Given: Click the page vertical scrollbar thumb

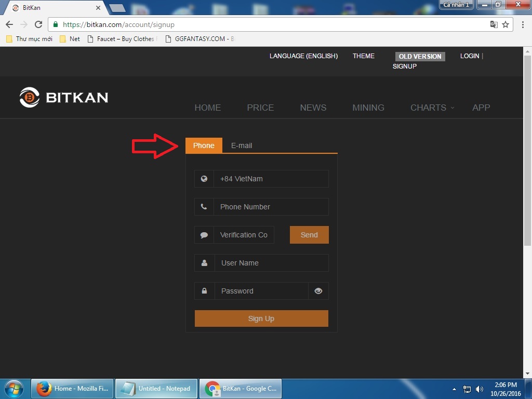Looking at the screenshot, I should pos(527,150).
